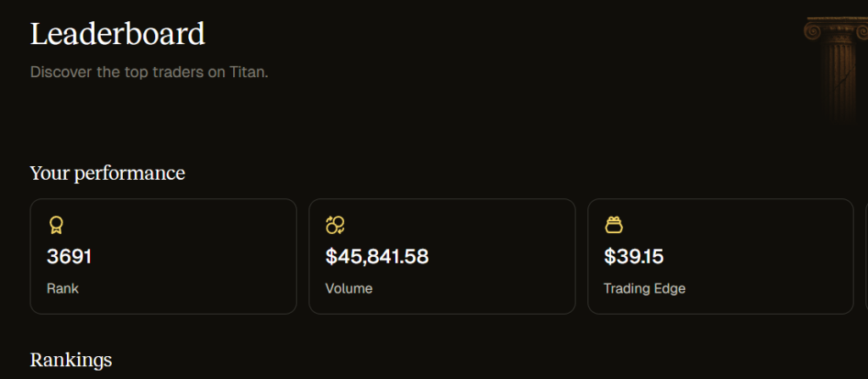Click the 3691 rank number
Image resolution: width=868 pixels, height=379 pixels.
tap(70, 256)
